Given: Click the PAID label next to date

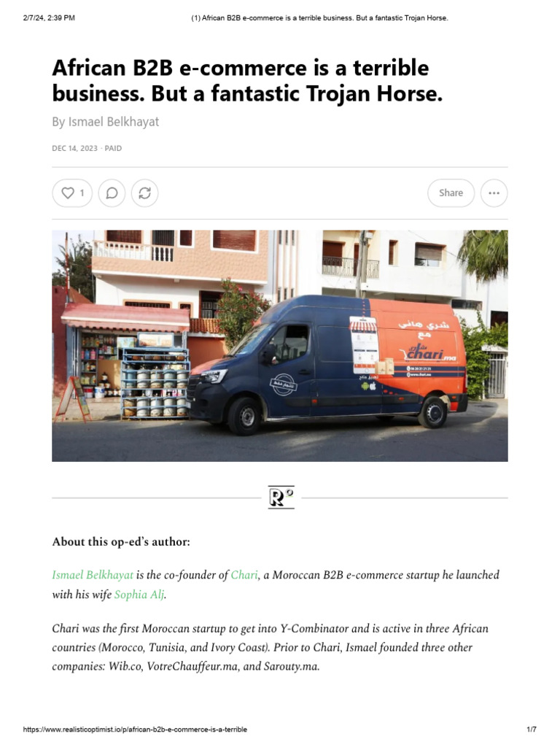Looking at the screenshot, I should click(x=113, y=149).
